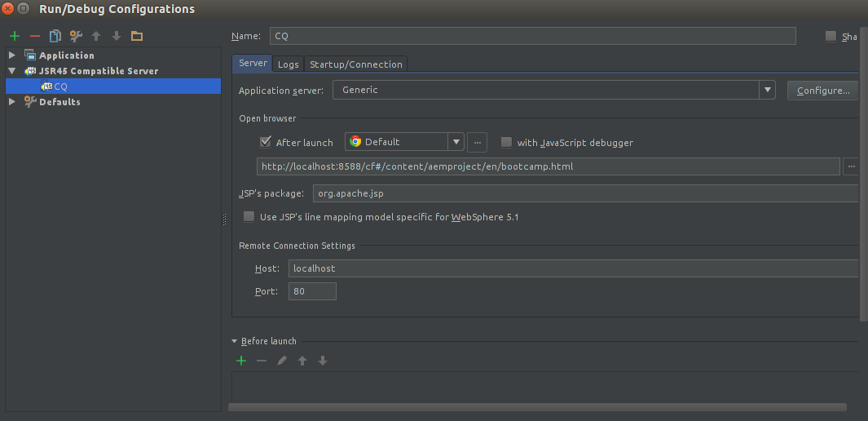Click the Name input field
Viewport: 868px width, 421px height.
click(532, 36)
